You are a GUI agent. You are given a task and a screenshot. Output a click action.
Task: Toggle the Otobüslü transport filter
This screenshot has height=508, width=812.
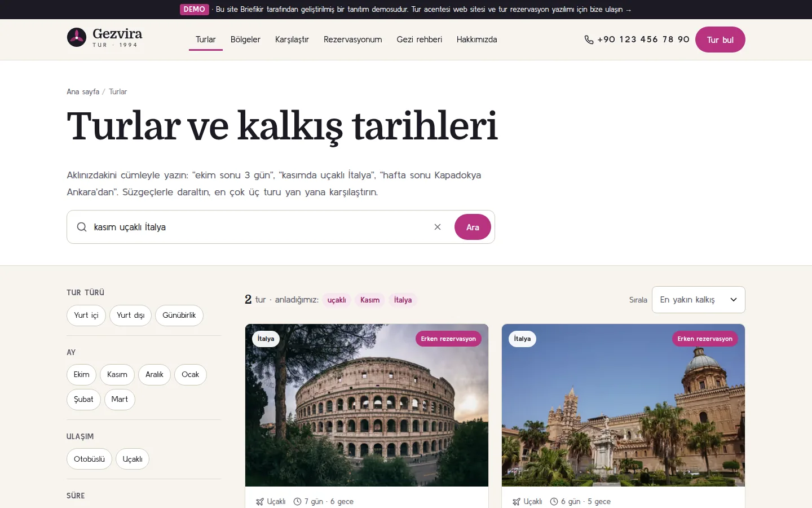coord(89,459)
